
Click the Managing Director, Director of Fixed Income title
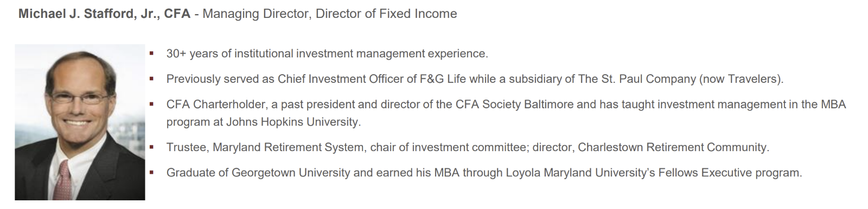coord(330,14)
